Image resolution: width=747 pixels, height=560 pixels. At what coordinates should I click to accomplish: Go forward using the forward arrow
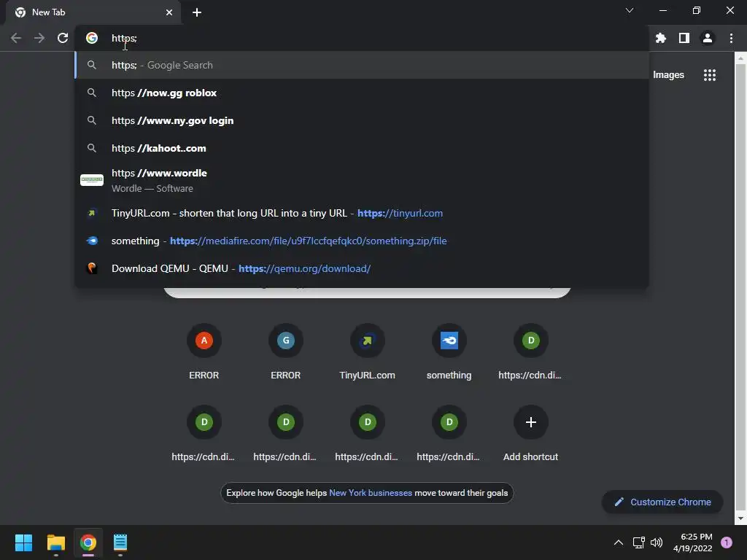(x=39, y=38)
